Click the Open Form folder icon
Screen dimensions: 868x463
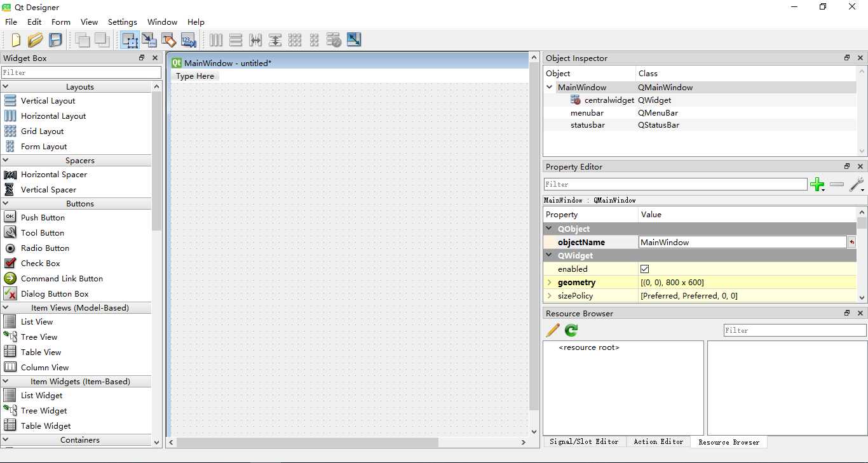36,40
